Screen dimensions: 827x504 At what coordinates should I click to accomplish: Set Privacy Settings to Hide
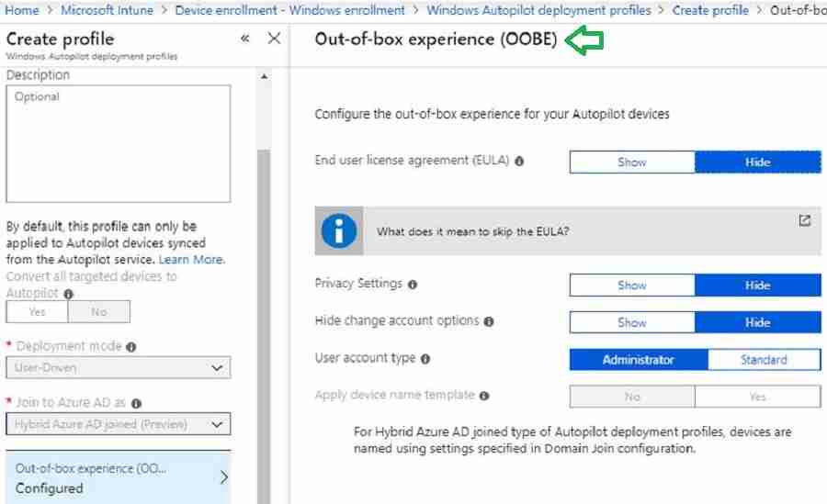(758, 286)
